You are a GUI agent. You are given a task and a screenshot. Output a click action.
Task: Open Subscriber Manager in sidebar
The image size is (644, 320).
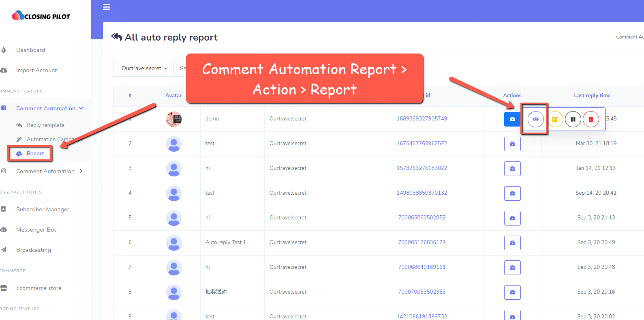(43, 209)
